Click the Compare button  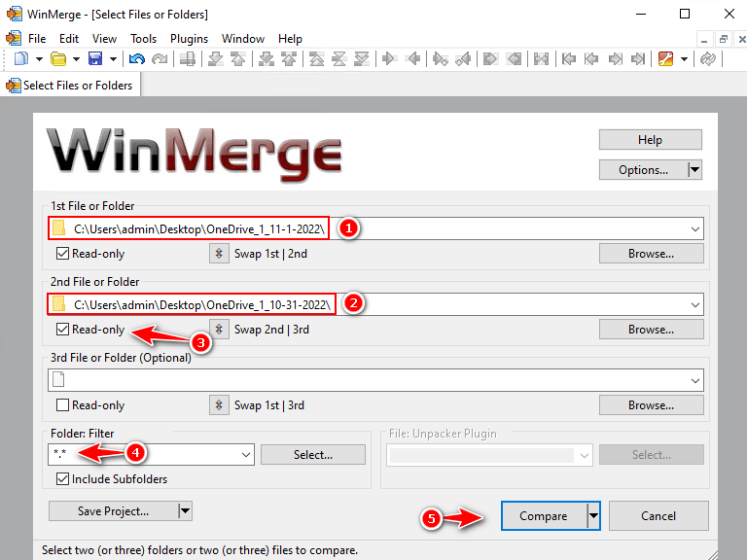[544, 515]
